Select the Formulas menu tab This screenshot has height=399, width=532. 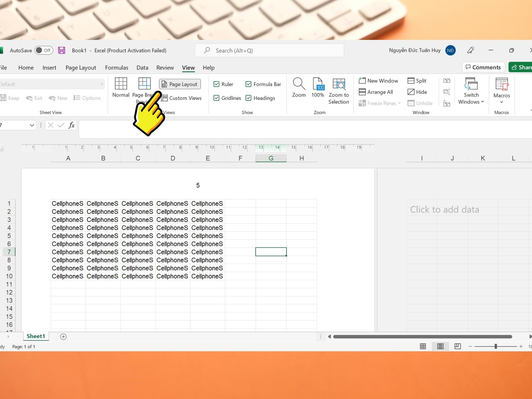pos(116,68)
